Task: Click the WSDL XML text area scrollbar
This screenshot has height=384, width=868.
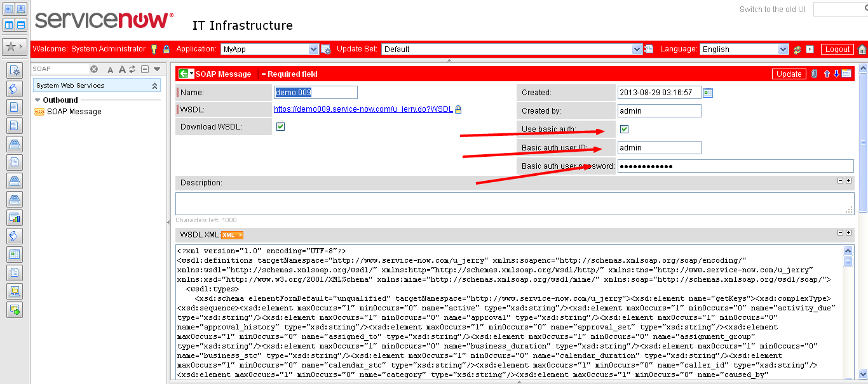Action: pos(848,313)
